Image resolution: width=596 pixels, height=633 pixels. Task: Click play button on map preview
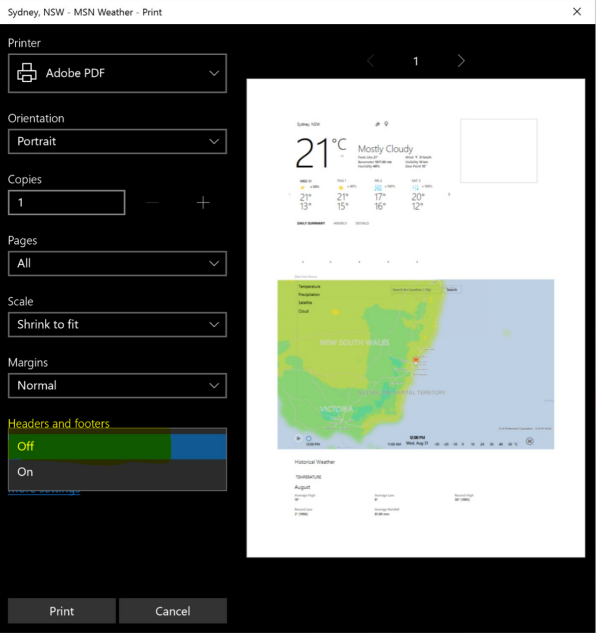[x=298, y=438]
